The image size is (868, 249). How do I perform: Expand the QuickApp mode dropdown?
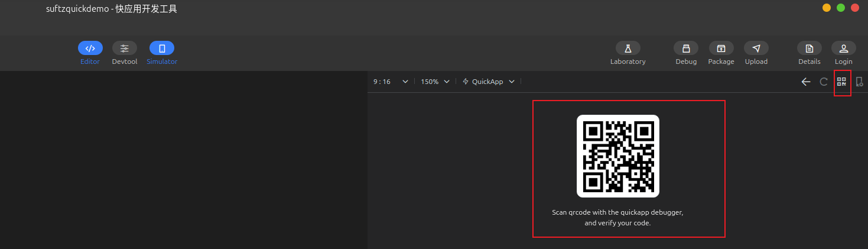click(489, 82)
